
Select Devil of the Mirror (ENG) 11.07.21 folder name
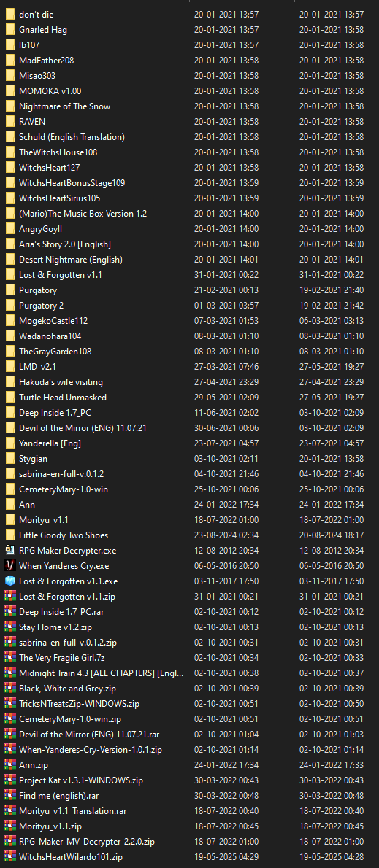coord(83,428)
